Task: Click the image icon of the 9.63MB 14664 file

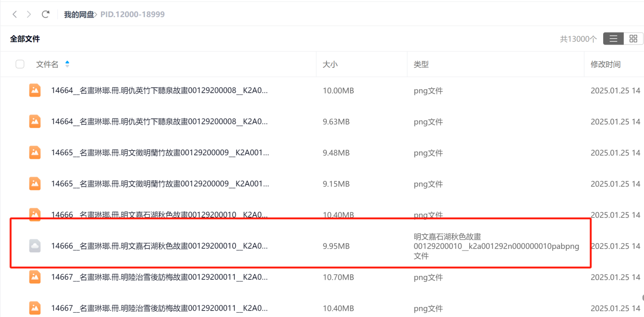Action: coord(35,122)
